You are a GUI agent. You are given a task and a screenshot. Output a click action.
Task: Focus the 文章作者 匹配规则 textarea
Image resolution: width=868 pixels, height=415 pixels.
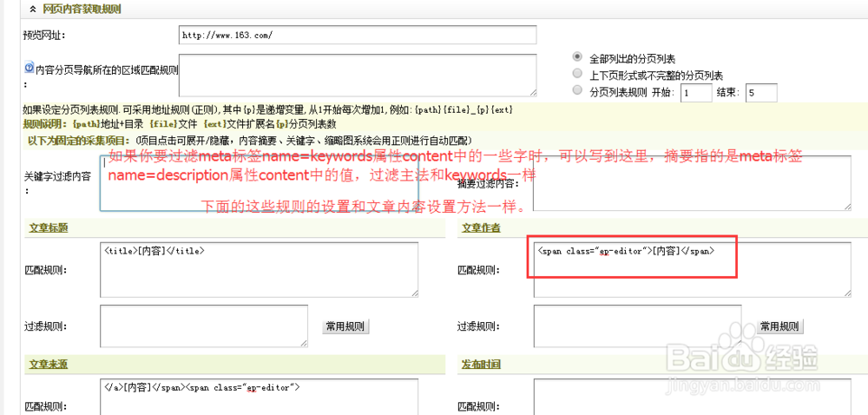(x=692, y=269)
